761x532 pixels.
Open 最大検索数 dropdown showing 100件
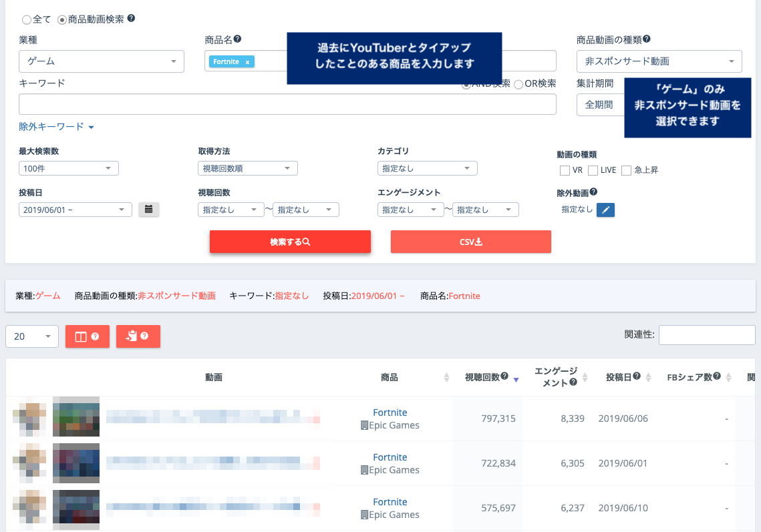68,168
